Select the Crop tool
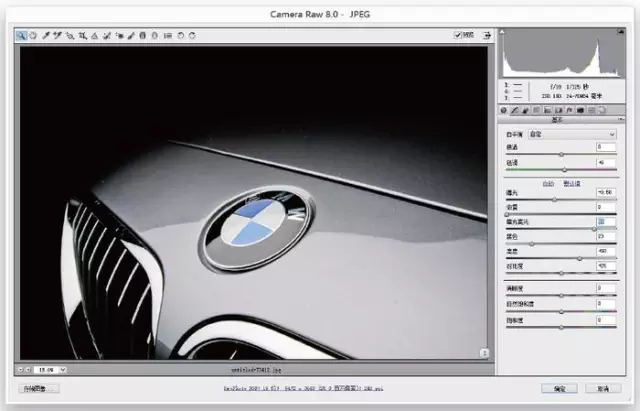This screenshot has height=411, width=640. pyautogui.click(x=83, y=35)
